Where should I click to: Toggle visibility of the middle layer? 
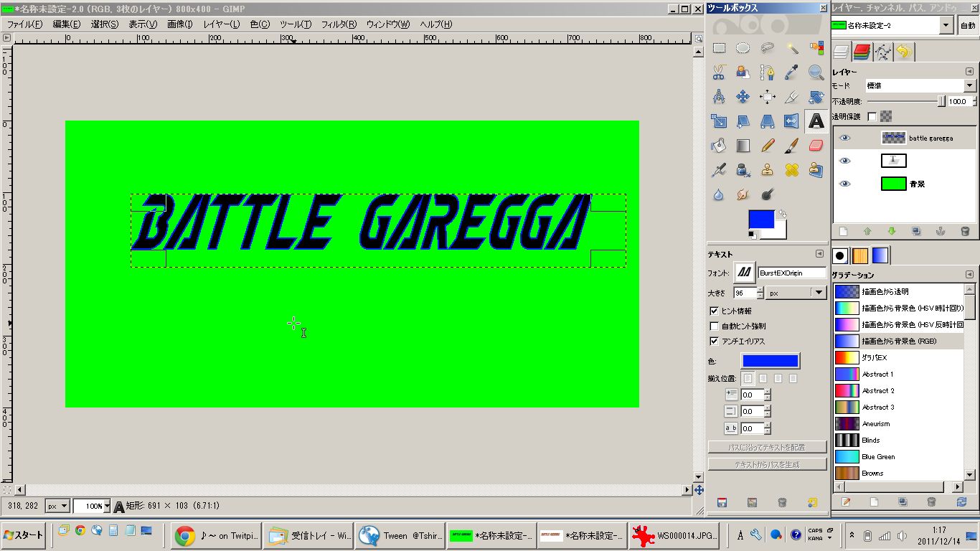click(x=845, y=161)
